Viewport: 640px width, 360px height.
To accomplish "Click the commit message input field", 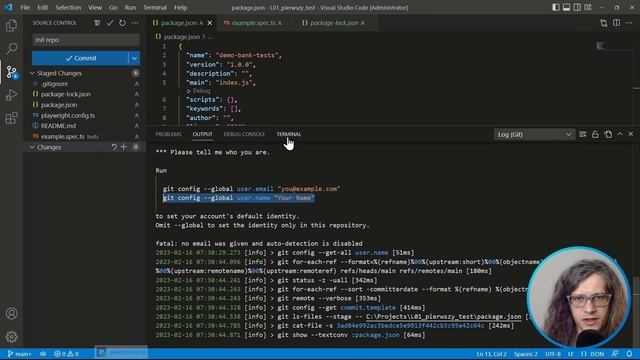I will click(86, 40).
